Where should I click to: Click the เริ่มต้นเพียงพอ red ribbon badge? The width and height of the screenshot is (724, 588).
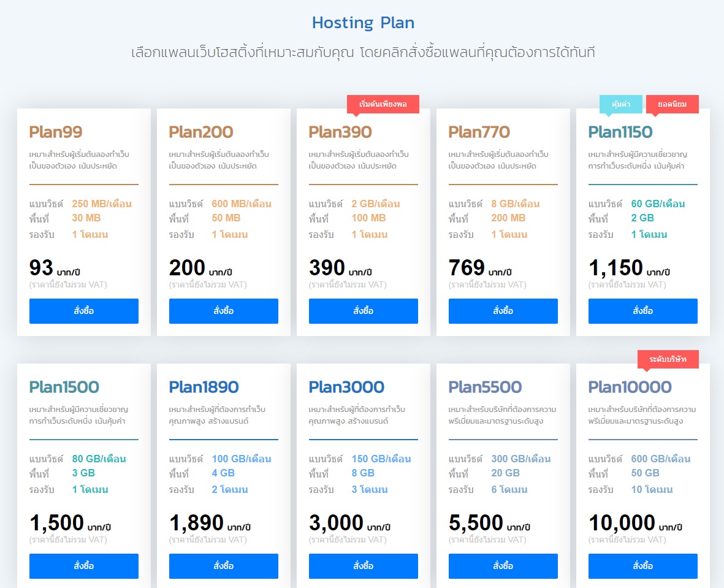[383, 104]
